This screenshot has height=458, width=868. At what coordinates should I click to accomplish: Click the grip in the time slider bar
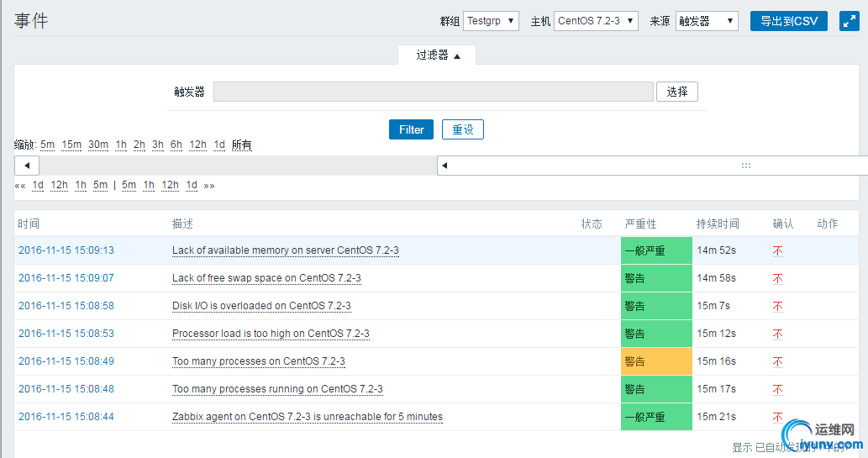(x=745, y=166)
